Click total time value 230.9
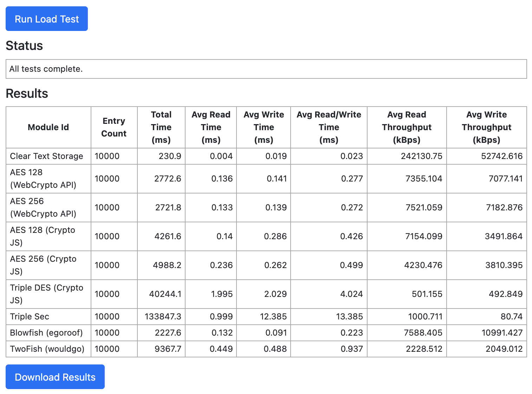This screenshot has height=394, width=532. (x=170, y=156)
